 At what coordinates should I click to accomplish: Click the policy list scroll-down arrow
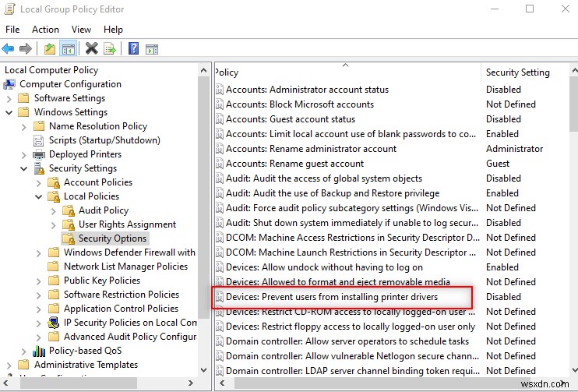(x=574, y=369)
